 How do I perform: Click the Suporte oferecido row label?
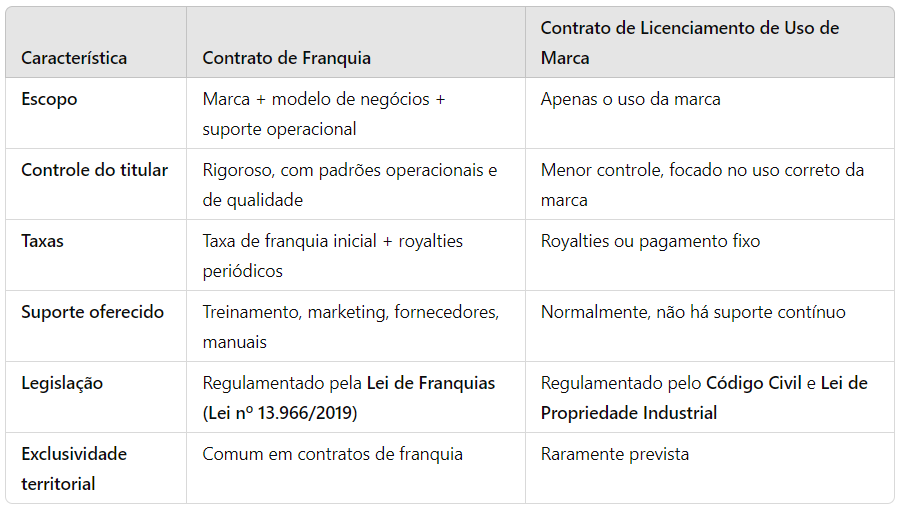tap(93, 312)
